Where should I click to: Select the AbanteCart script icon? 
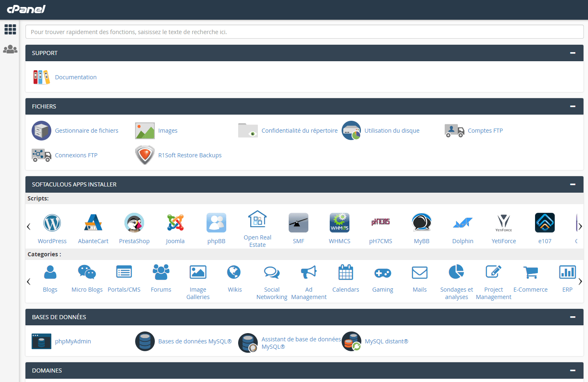(x=93, y=223)
